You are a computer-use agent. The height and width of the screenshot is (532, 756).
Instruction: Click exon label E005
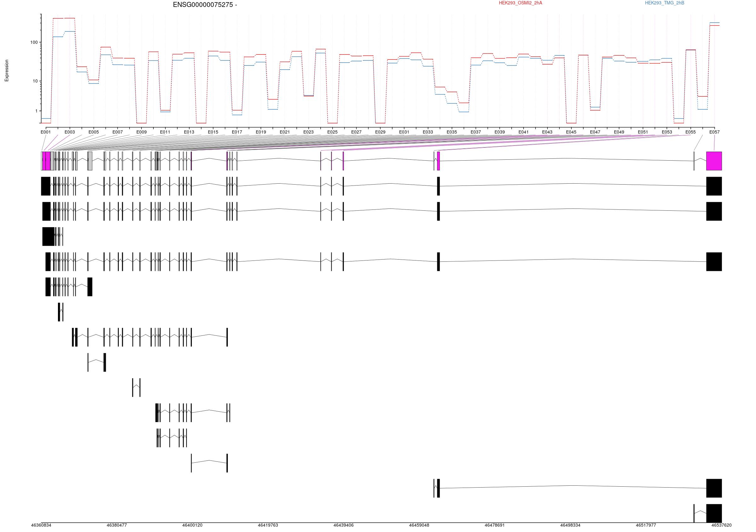click(94, 132)
